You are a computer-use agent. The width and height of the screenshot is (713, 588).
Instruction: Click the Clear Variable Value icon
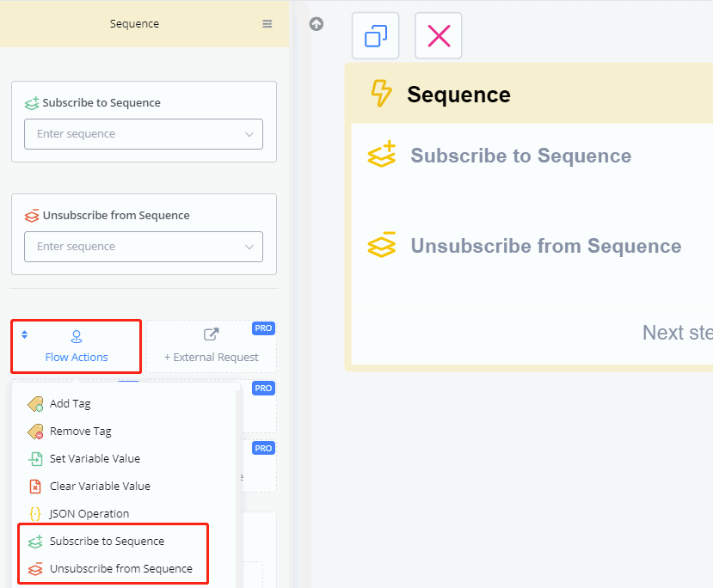click(35, 487)
